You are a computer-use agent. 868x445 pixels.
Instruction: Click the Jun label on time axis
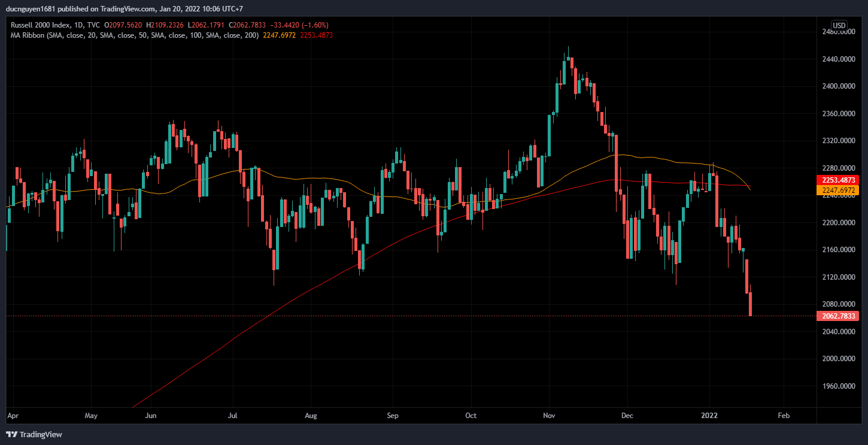click(151, 415)
